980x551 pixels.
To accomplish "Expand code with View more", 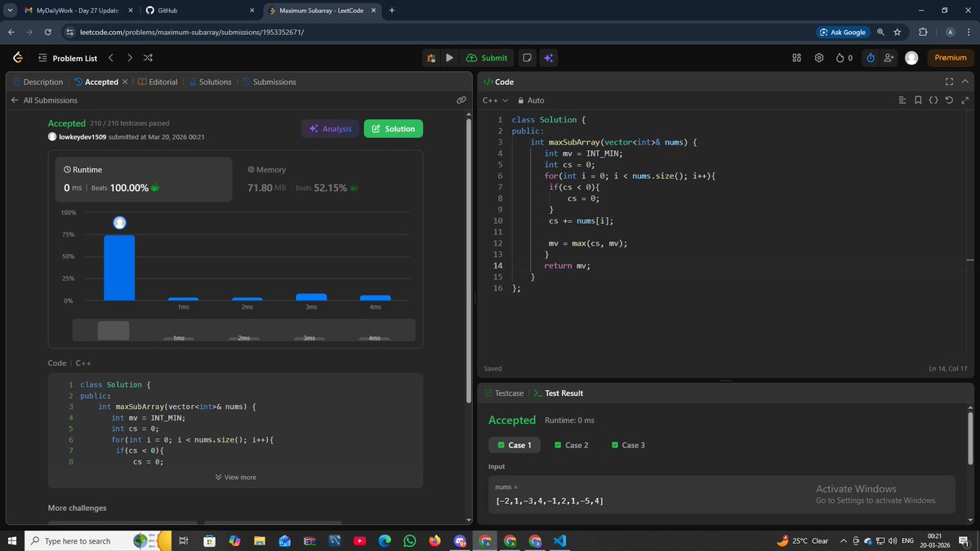I will pyautogui.click(x=235, y=477).
